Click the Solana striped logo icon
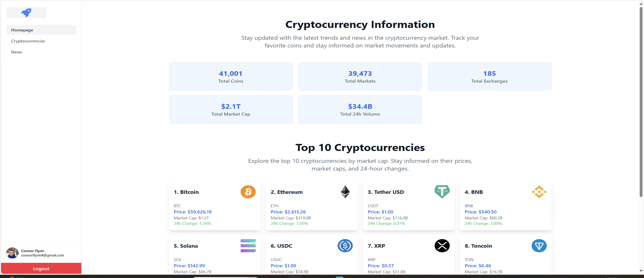 pyautogui.click(x=248, y=246)
